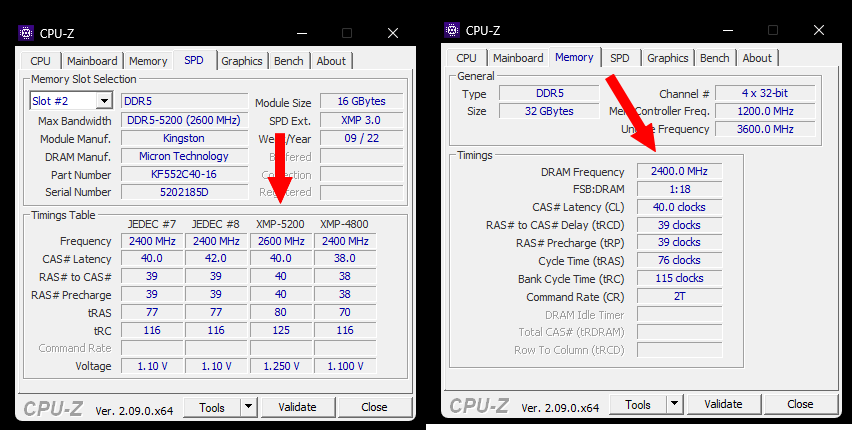The height and width of the screenshot is (430, 852).
Task: Click the JEDEC #7 column header
Action: (x=152, y=224)
